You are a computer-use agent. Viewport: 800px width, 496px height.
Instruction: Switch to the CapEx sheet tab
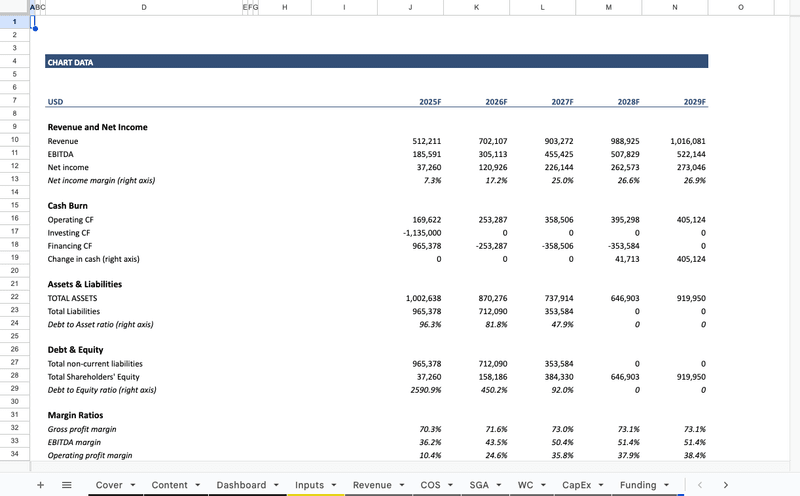577,485
